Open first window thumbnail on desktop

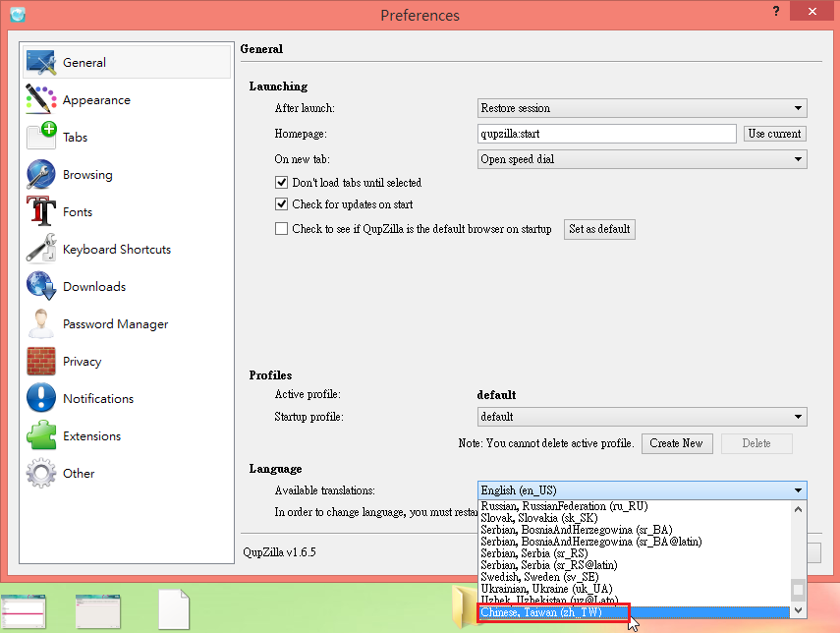(23, 611)
